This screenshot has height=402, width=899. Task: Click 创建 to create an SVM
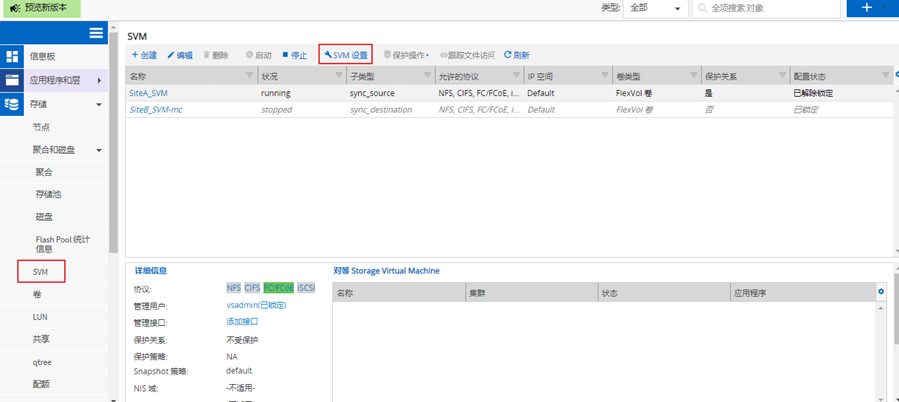click(x=144, y=55)
